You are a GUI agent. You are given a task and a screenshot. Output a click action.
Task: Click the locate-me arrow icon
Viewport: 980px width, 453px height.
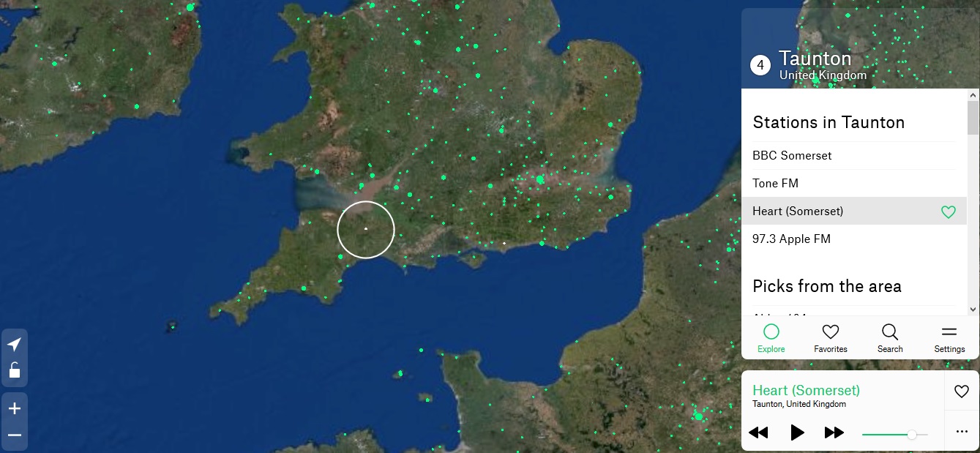14,345
